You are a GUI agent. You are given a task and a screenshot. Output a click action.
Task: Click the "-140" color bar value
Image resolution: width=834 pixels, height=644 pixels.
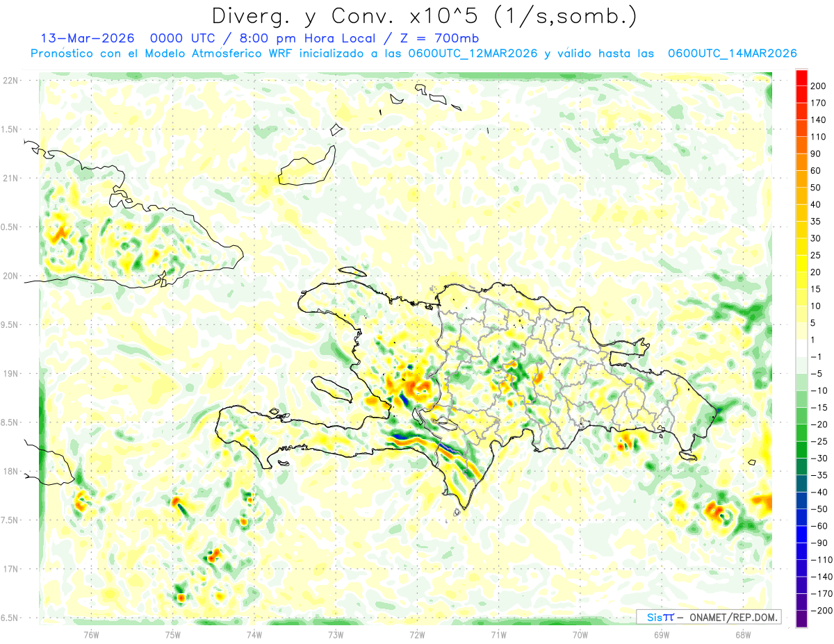[x=820, y=577]
